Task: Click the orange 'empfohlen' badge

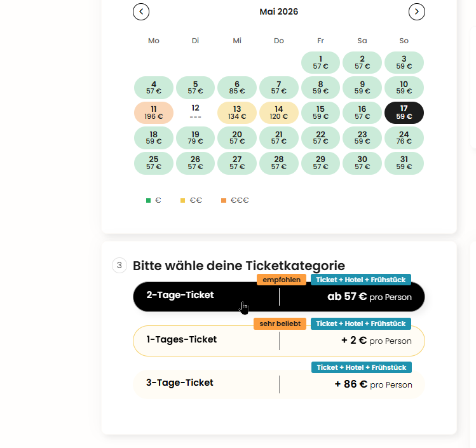Action: (282, 280)
